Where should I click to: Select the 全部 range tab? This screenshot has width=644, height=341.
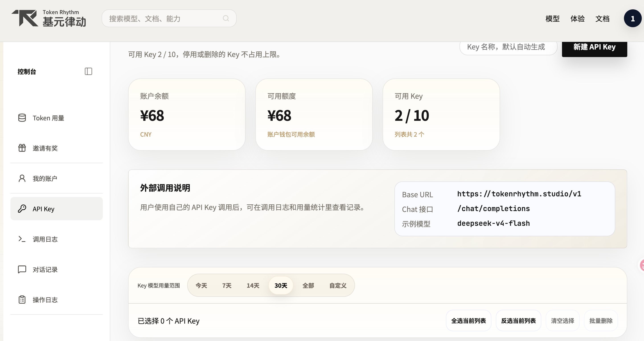click(308, 286)
